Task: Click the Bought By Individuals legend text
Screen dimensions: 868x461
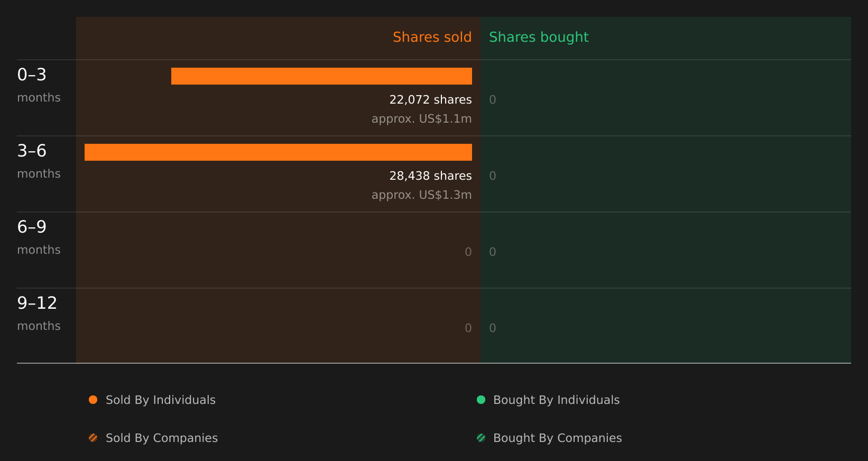Action: [x=556, y=400]
